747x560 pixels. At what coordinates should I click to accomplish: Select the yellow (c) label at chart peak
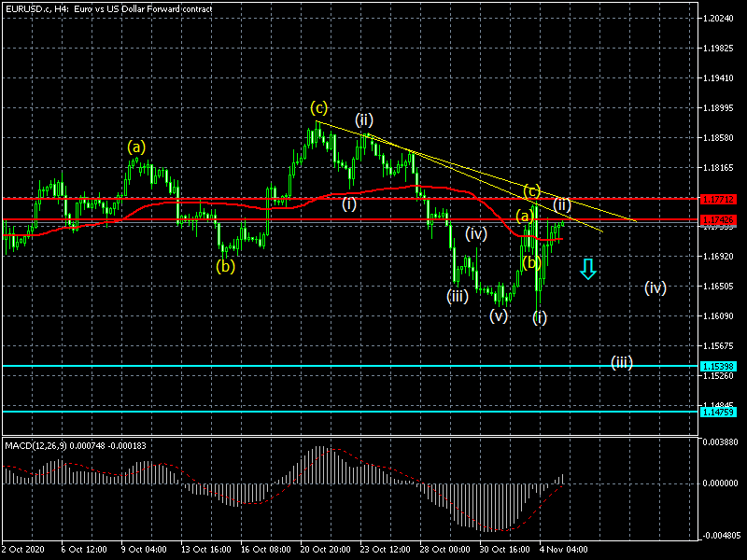coord(319,108)
